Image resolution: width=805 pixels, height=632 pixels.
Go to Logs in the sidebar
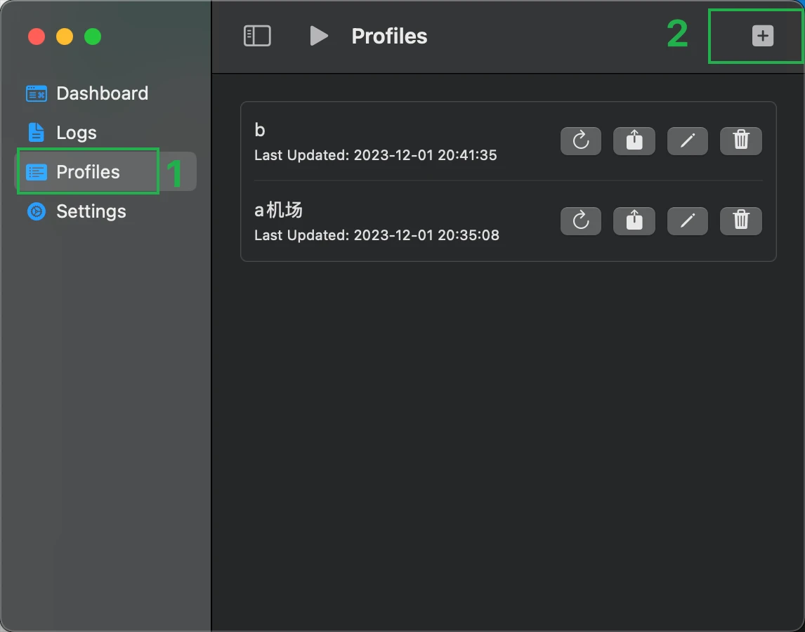coord(76,133)
